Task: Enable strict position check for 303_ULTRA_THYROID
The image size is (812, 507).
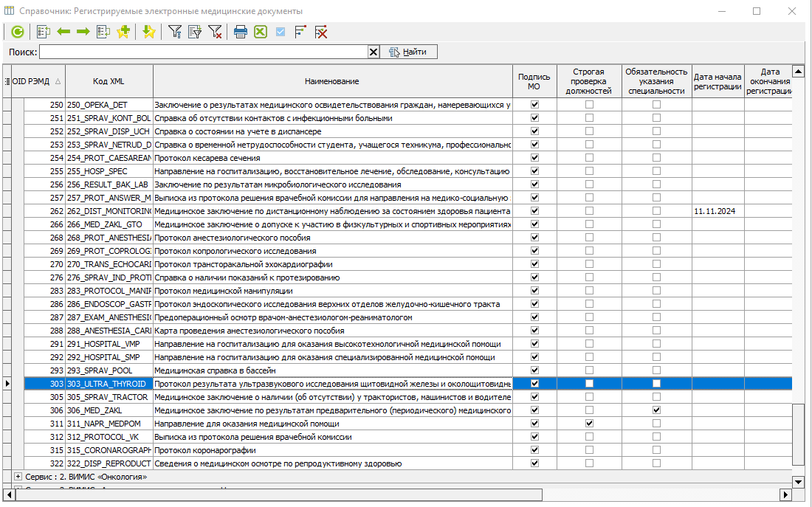Action: [x=589, y=384]
